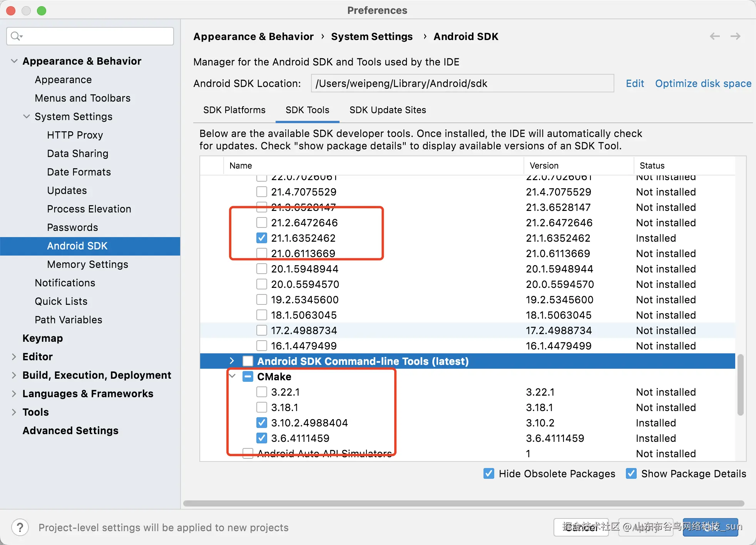The height and width of the screenshot is (545, 756).
Task: Collapse the CMake group
Action: [232, 376]
